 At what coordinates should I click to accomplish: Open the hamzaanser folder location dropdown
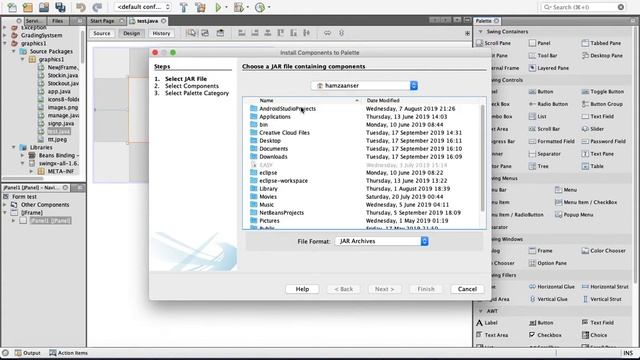(x=364, y=86)
